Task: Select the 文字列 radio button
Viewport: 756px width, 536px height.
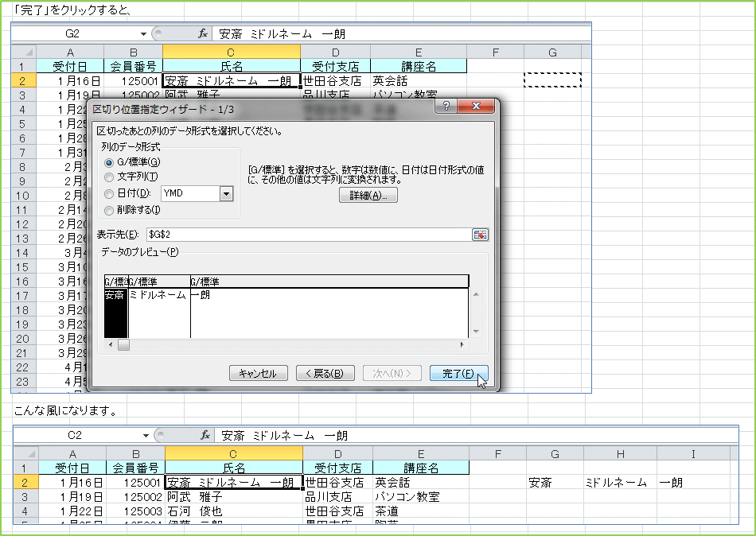Action: tap(109, 177)
